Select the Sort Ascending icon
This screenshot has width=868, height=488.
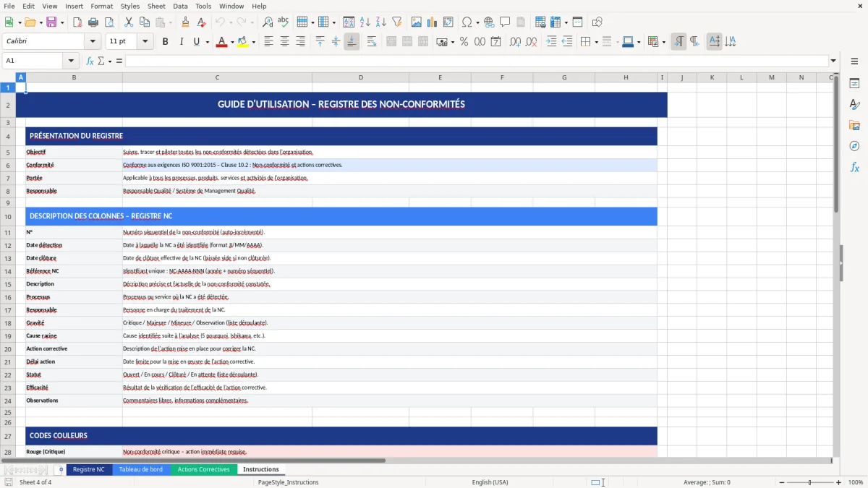pyautogui.click(x=365, y=22)
